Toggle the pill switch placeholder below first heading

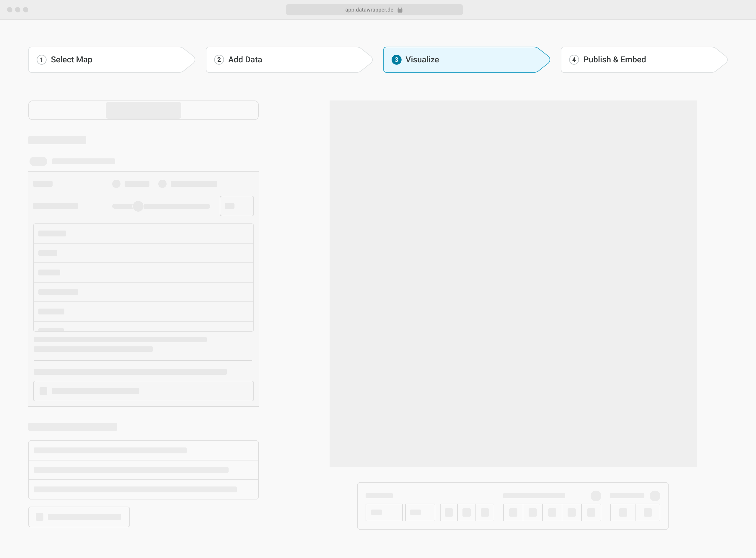click(x=38, y=161)
